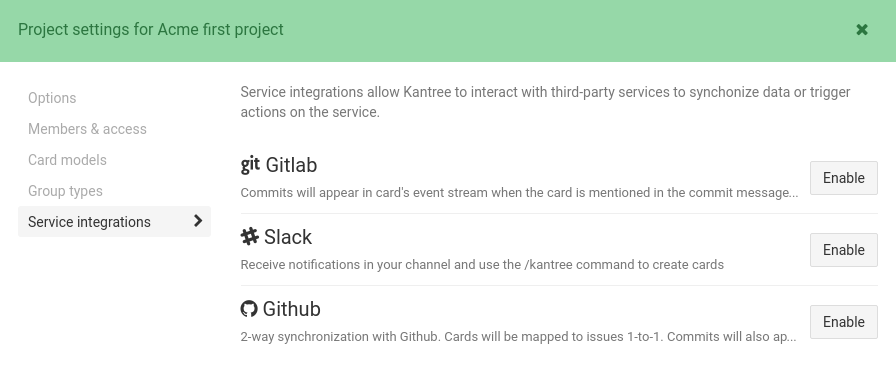Close the project settings dialog
The image size is (896, 374).
tap(862, 30)
